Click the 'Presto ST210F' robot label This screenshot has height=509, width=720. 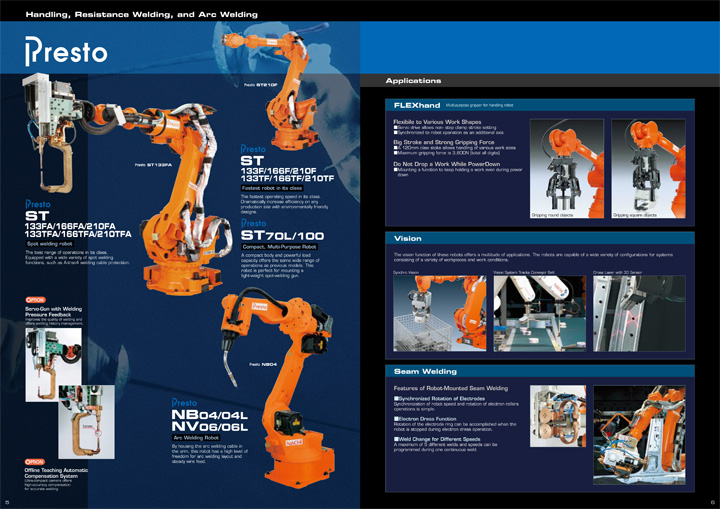(x=260, y=85)
